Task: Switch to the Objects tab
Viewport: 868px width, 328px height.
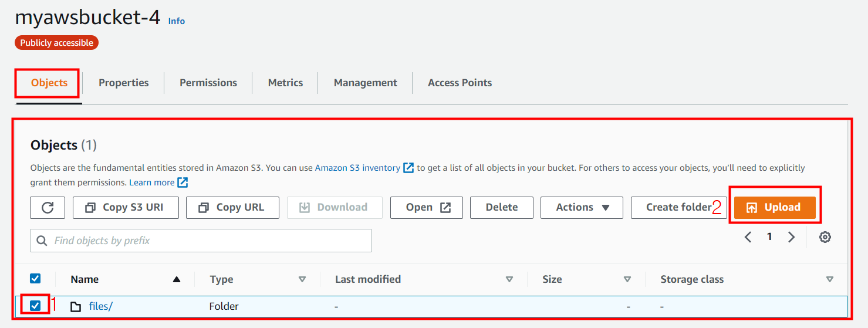Action: point(49,83)
